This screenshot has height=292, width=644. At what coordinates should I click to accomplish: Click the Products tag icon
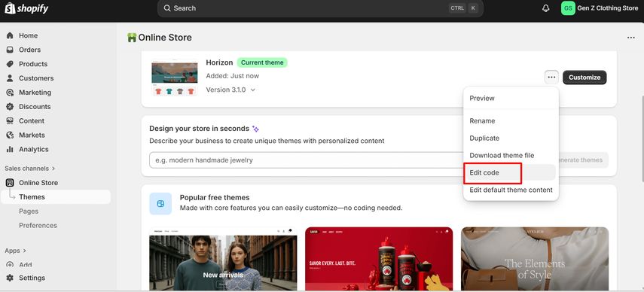coord(10,64)
